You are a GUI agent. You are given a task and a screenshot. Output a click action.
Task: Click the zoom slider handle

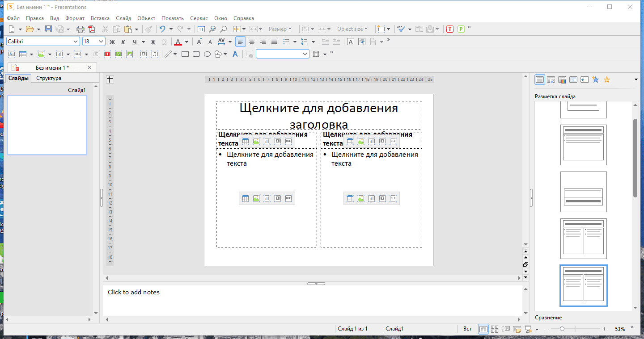tap(562, 329)
